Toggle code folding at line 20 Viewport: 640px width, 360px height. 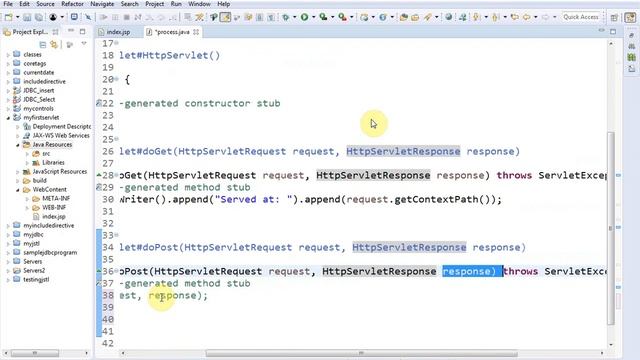tap(117, 79)
